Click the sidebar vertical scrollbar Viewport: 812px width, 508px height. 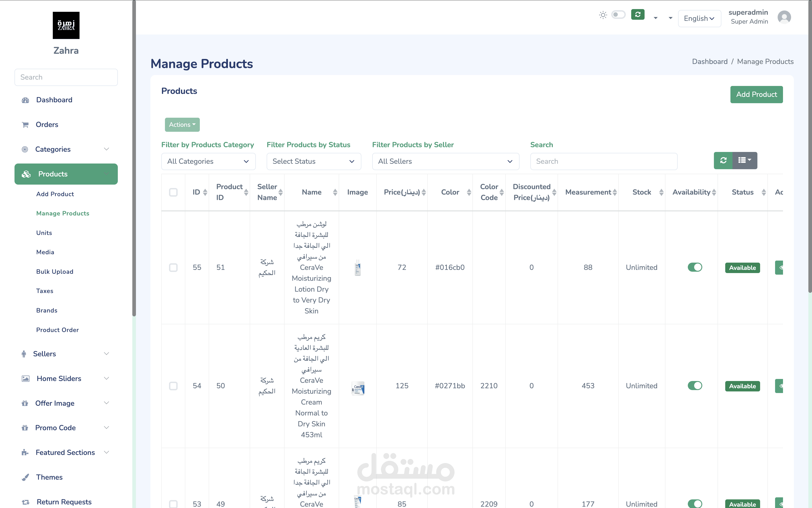tap(134, 158)
